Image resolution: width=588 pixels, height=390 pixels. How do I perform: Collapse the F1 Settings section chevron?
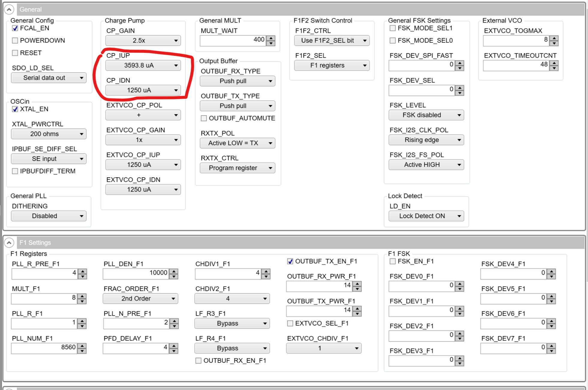pyautogui.click(x=9, y=242)
